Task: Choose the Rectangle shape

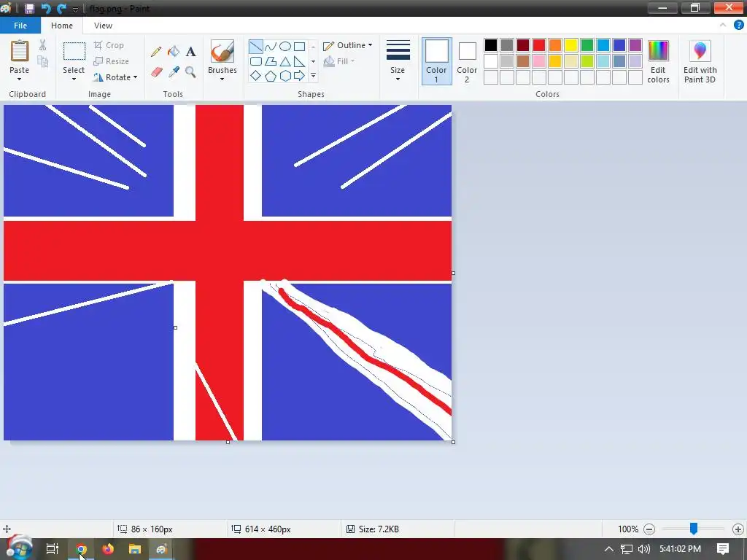Action: point(299,47)
